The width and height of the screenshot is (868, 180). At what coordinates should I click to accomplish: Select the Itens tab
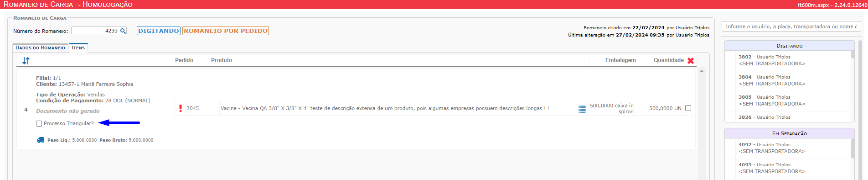coord(78,48)
